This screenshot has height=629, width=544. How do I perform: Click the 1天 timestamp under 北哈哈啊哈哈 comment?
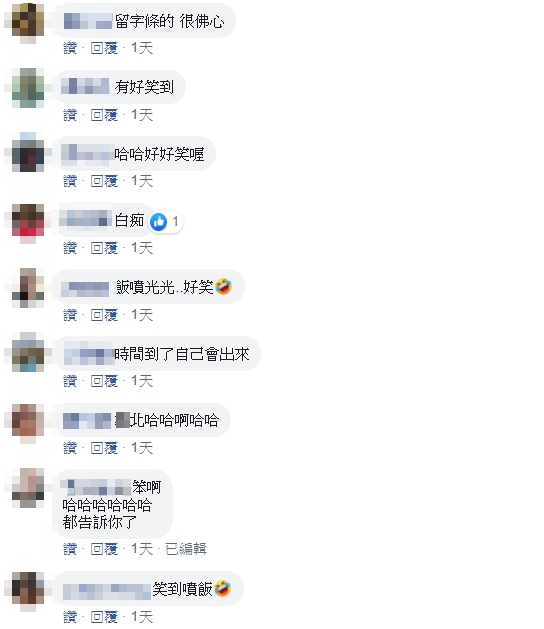click(x=142, y=448)
